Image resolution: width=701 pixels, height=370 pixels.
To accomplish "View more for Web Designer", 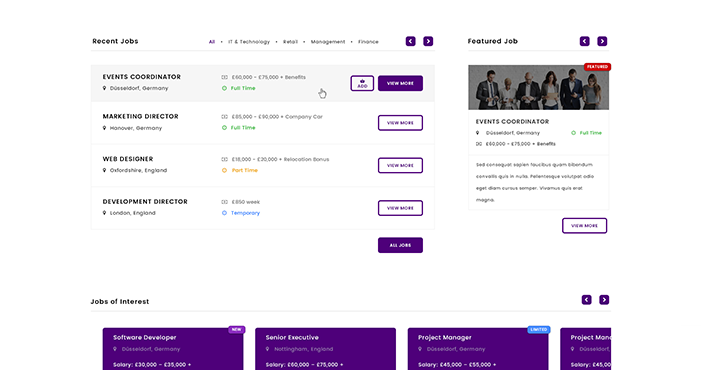I will point(400,165).
